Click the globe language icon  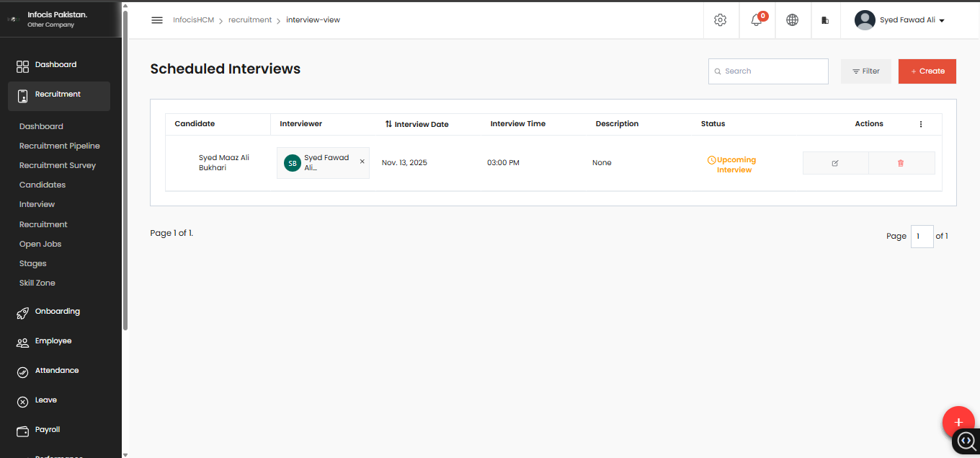coord(792,20)
